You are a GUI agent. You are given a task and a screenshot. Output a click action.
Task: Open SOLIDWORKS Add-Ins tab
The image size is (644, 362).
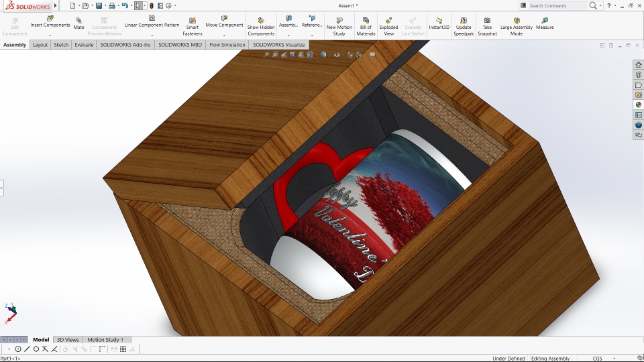coord(125,45)
